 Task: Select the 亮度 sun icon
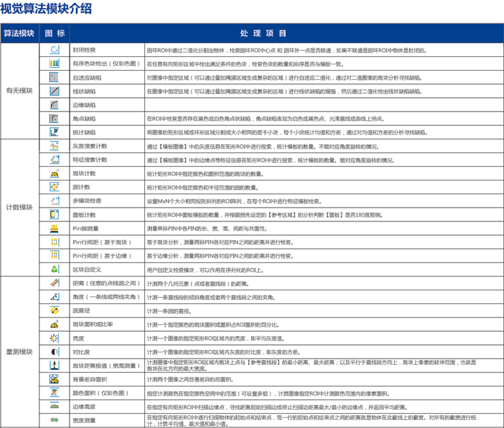[55, 338]
